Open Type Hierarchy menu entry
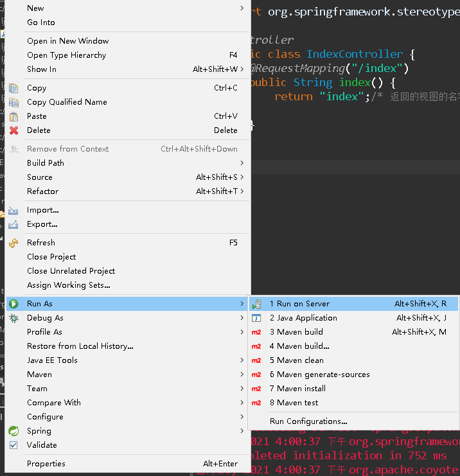This screenshot has width=460, height=476. click(x=128, y=55)
